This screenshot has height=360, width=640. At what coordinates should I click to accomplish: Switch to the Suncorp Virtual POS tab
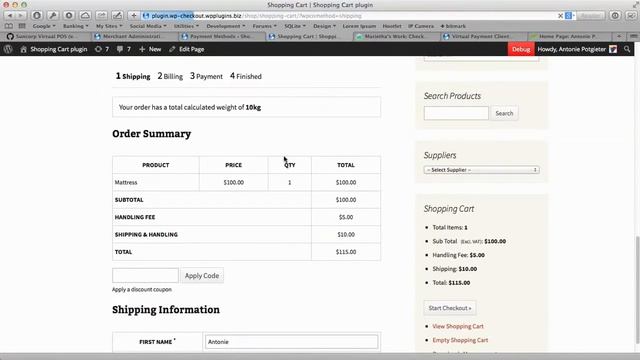(45, 36)
